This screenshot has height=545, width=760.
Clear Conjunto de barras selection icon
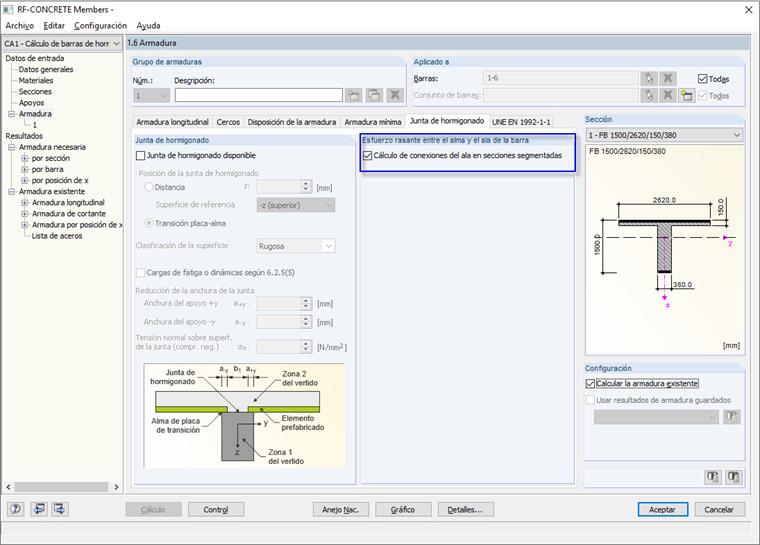pyautogui.click(x=667, y=95)
